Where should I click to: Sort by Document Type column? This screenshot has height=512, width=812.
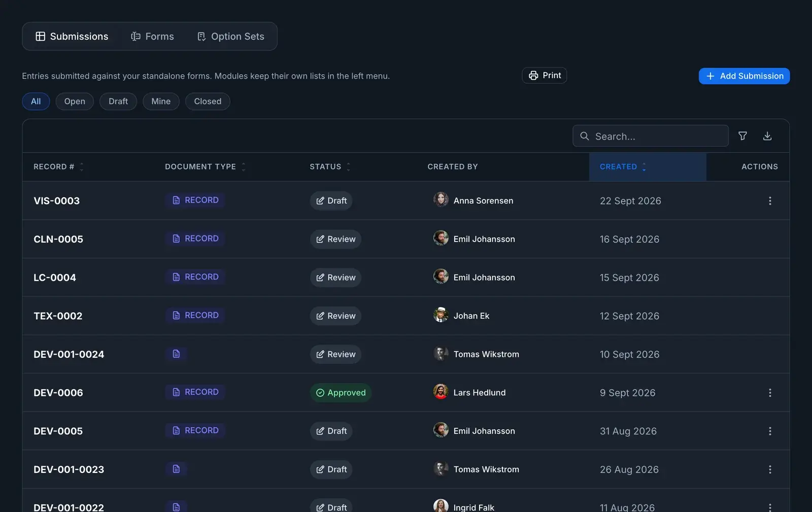pos(205,166)
